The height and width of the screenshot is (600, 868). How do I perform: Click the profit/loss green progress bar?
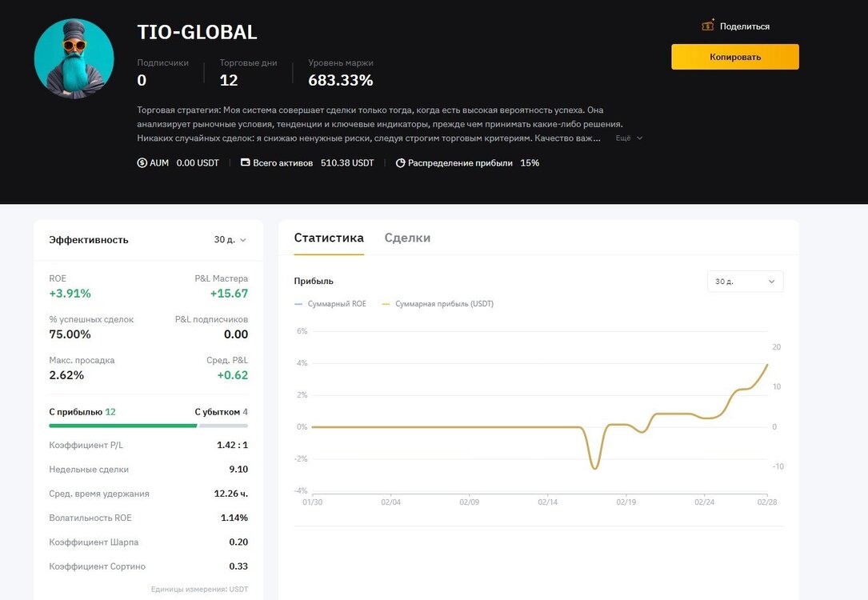123,426
